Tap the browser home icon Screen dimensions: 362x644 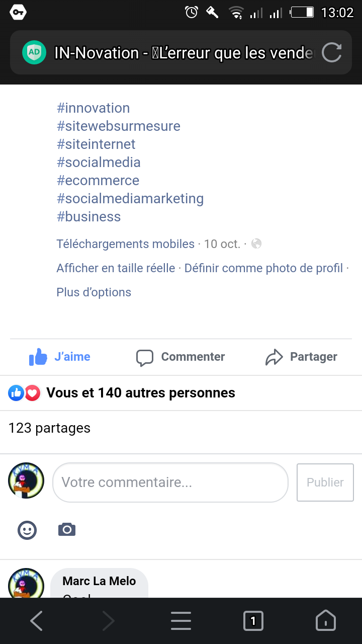coord(325,621)
